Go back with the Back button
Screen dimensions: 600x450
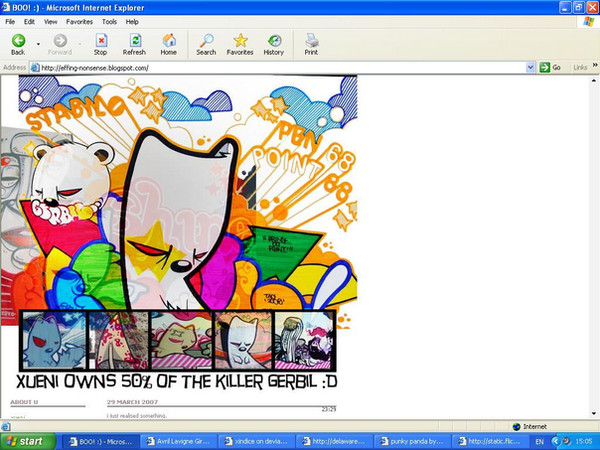pos(18,45)
